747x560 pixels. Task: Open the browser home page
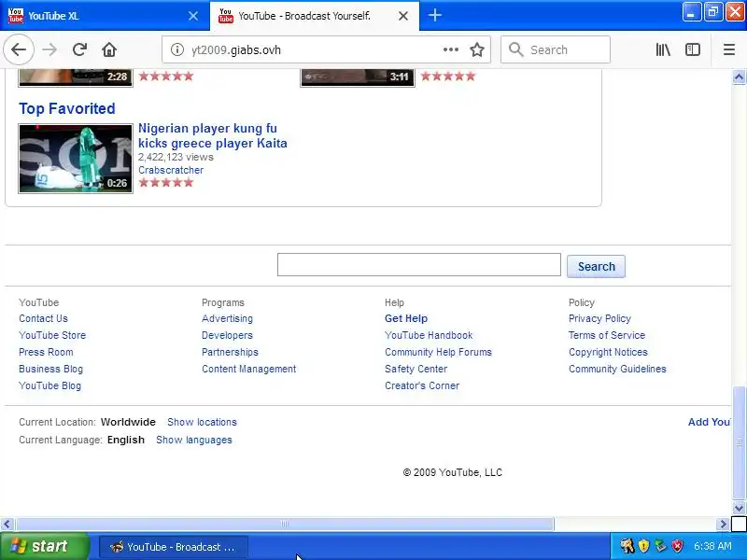109,49
